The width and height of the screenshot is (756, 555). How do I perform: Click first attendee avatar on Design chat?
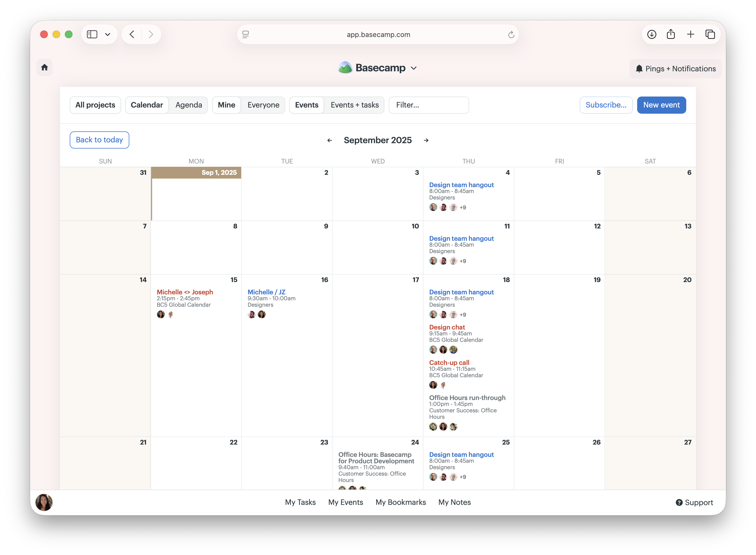(433, 350)
